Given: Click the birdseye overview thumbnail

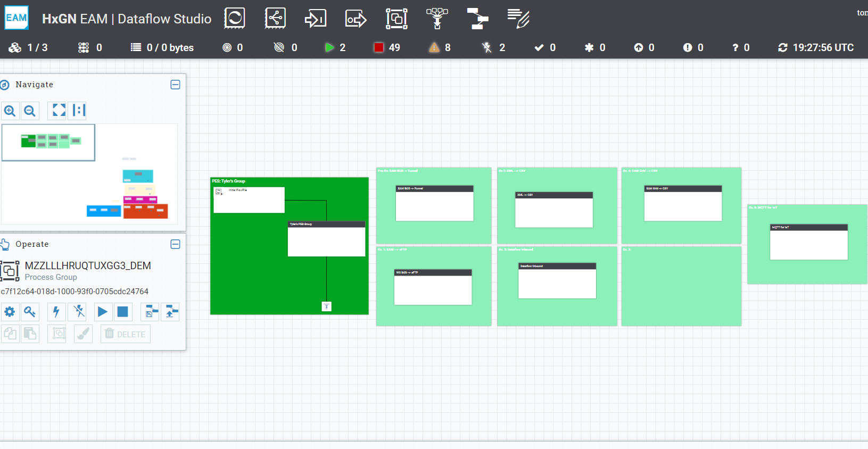Looking at the screenshot, I should click(89, 174).
